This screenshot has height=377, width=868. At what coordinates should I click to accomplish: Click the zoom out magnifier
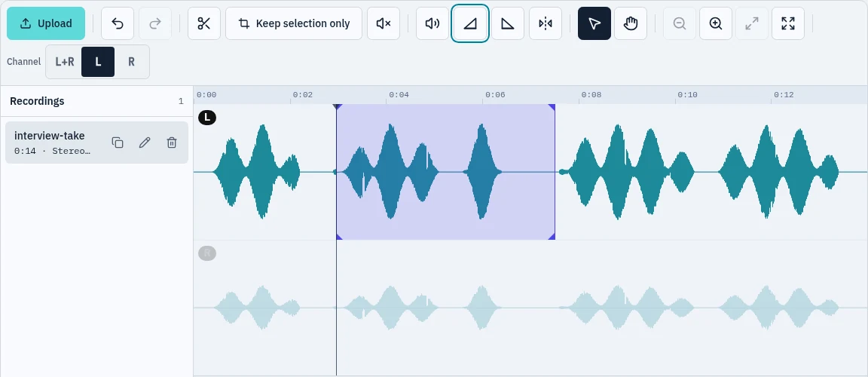point(680,23)
